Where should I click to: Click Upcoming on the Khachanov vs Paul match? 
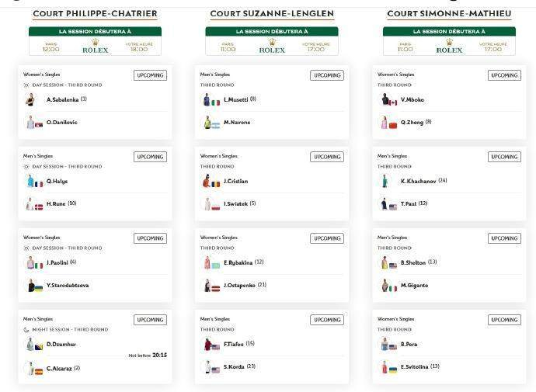[504, 157]
